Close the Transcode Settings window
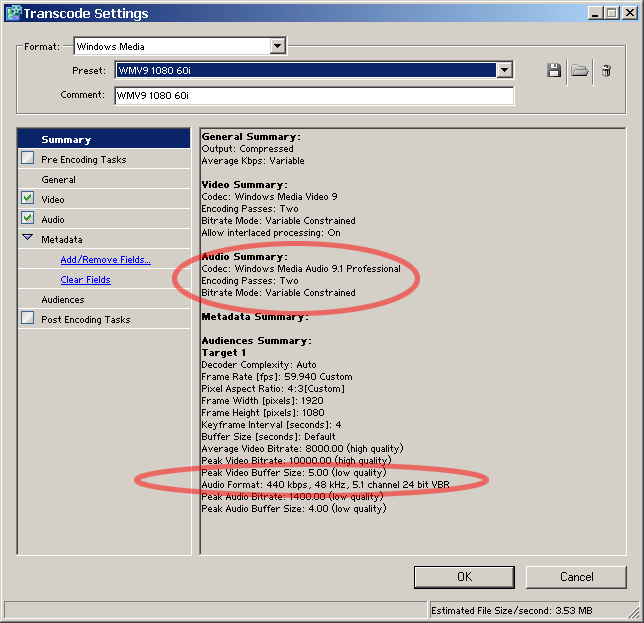Viewport: 644px width, 623px height. pyautogui.click(x=629, y=13)
